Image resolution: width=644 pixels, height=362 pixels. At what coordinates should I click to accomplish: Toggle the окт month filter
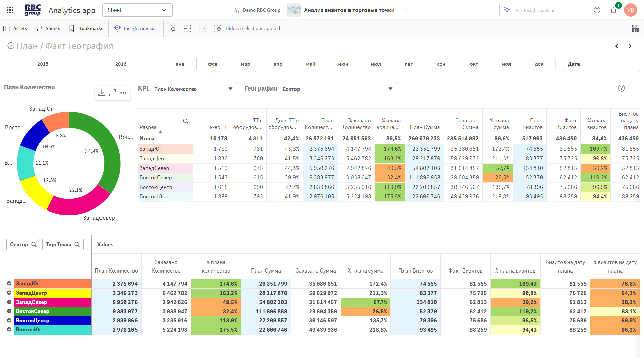click(x=474, y=64)
